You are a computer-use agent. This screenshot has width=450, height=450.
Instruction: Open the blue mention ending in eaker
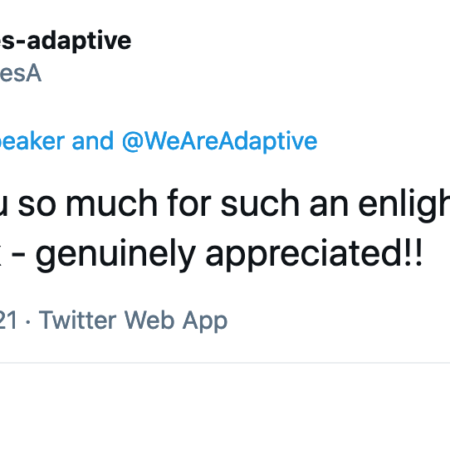coord(32,141)
